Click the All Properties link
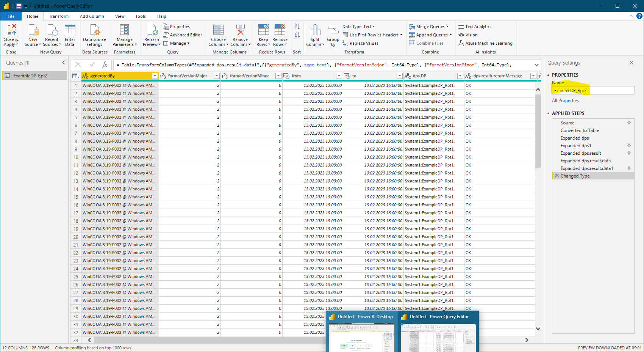644x352 pixels. tap(565, 101)
